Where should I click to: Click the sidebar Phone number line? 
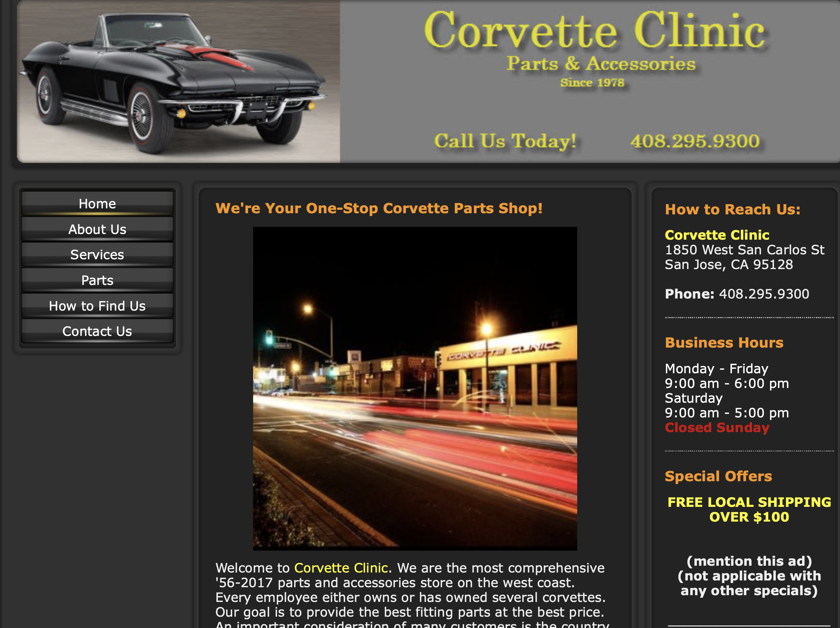click(x=737, y=294)
